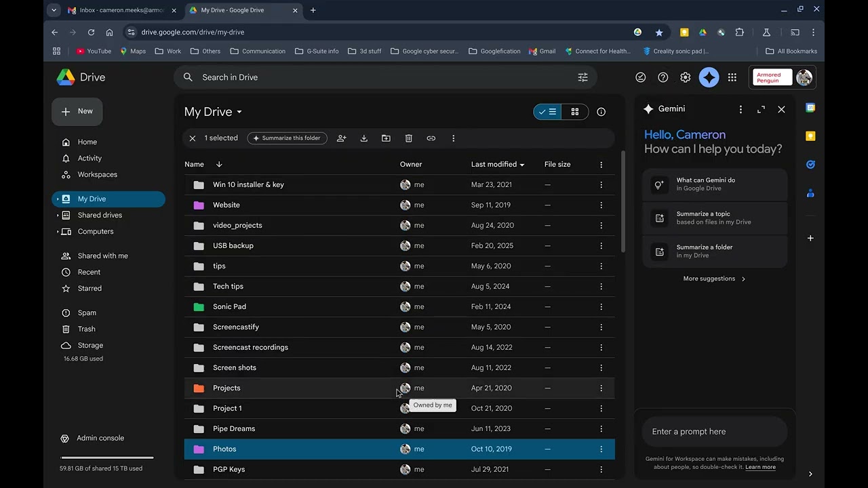Click the offline ready checkmark icon
This screenshot has height=488, width=868.
click(641, 77)
